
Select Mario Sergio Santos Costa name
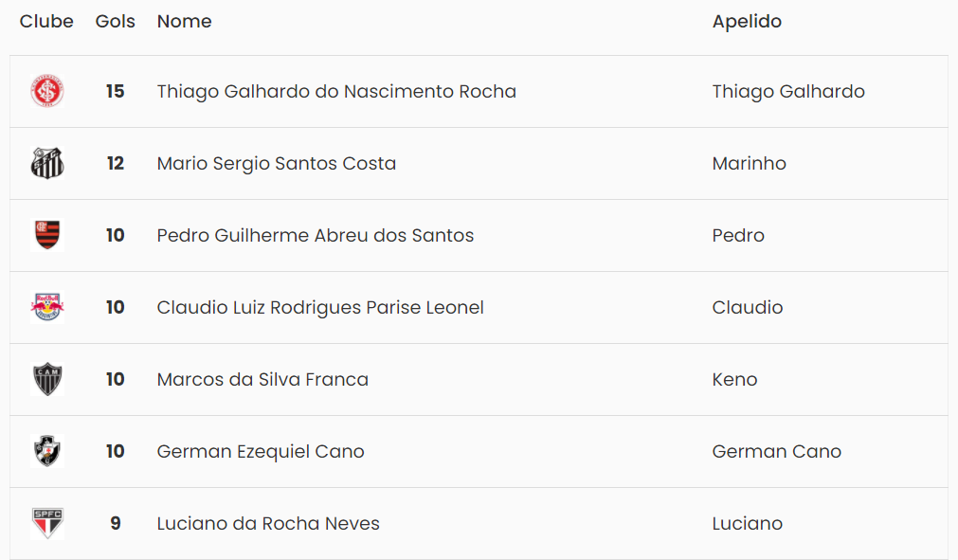277,164
